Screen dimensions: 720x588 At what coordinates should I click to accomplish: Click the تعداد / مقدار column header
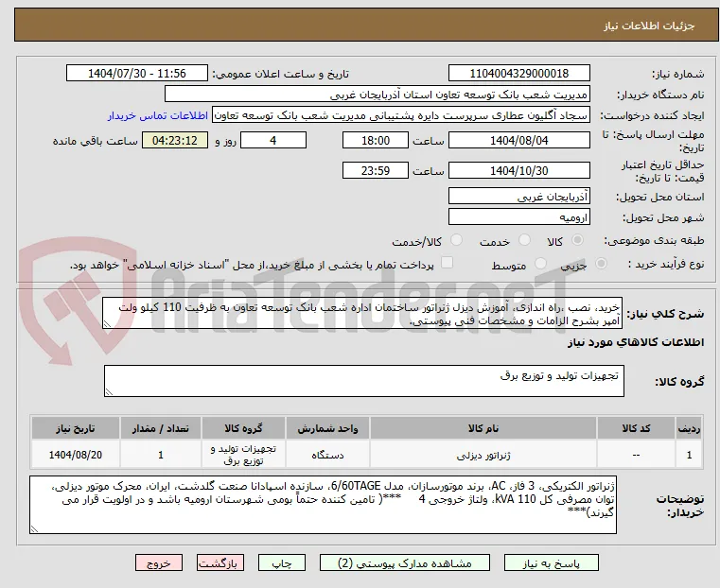pos(161,428)
